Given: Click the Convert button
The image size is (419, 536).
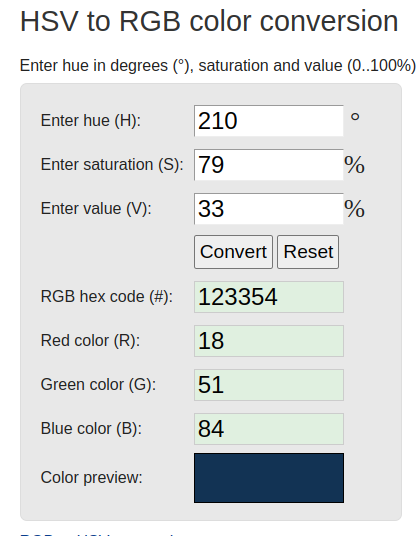Looking at the screenshot, I should [x=233, y=252].
